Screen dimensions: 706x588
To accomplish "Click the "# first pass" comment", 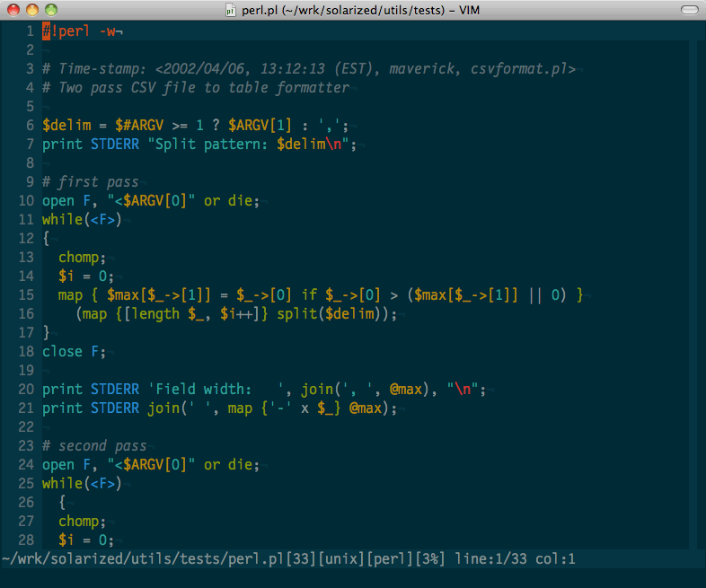I will tap(90, 182).
